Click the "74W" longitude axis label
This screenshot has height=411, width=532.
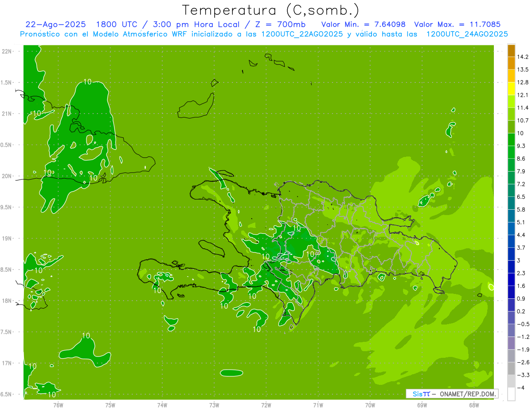pyautogui.click(x=162, y=405)
